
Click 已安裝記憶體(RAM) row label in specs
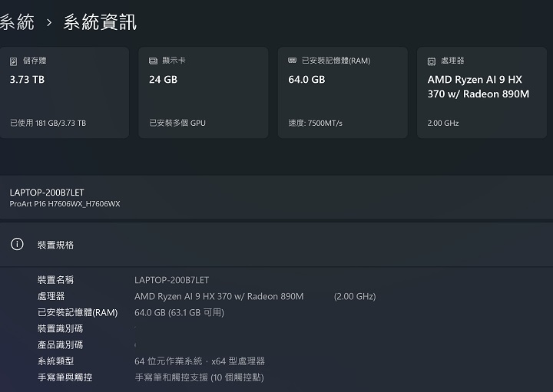[78, 312]
